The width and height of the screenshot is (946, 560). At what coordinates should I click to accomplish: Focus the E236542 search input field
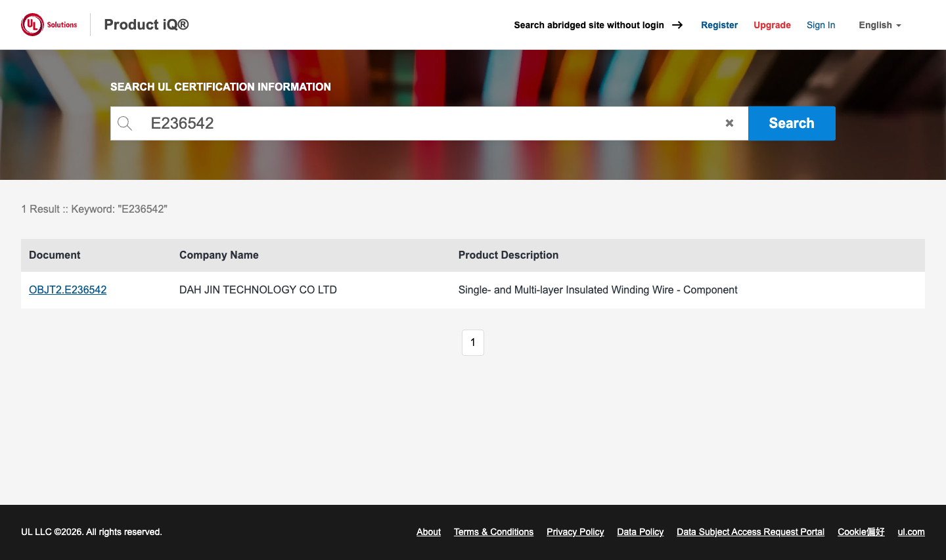click(430, 123)
